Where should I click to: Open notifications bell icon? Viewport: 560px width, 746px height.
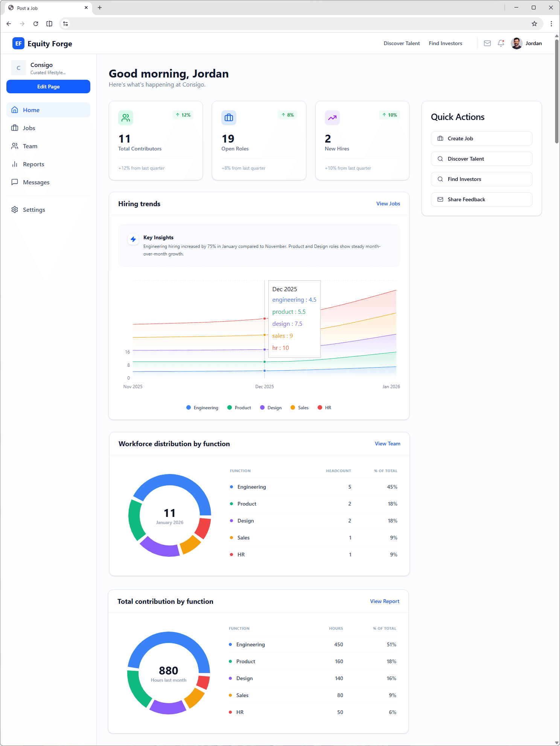coord(501,43)
